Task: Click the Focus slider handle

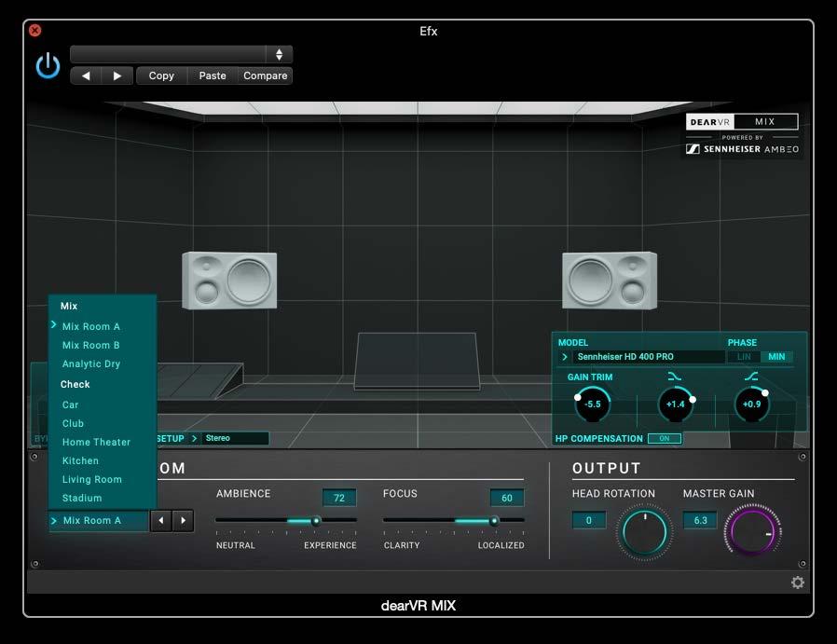Action: tap(494, 520)
